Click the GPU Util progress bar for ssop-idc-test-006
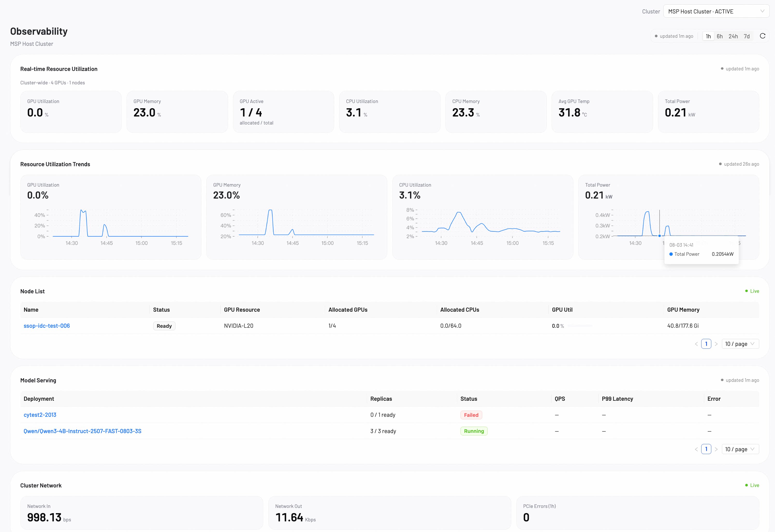Image resolution: width=775 pixels, height=532 pixels. coord(580,325)
